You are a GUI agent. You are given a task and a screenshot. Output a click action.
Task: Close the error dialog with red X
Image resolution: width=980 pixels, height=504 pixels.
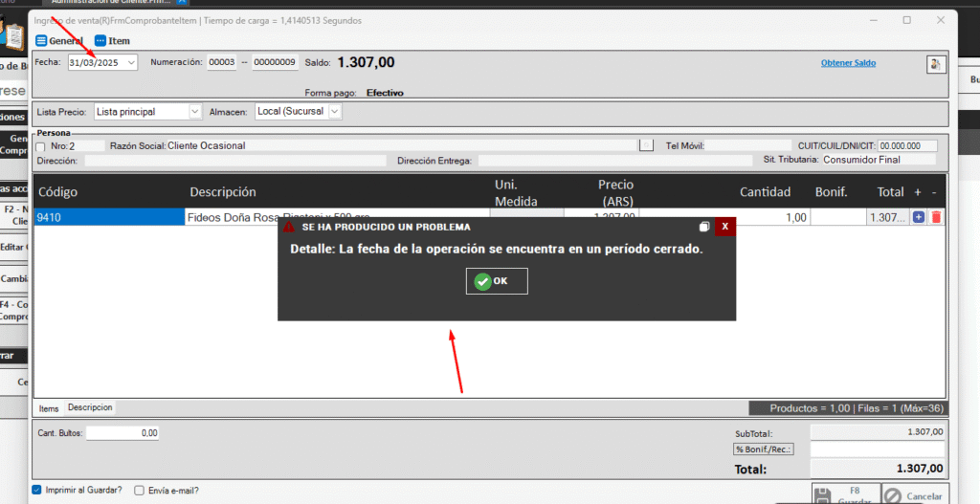pyautogui.click(x=725, y=227)
